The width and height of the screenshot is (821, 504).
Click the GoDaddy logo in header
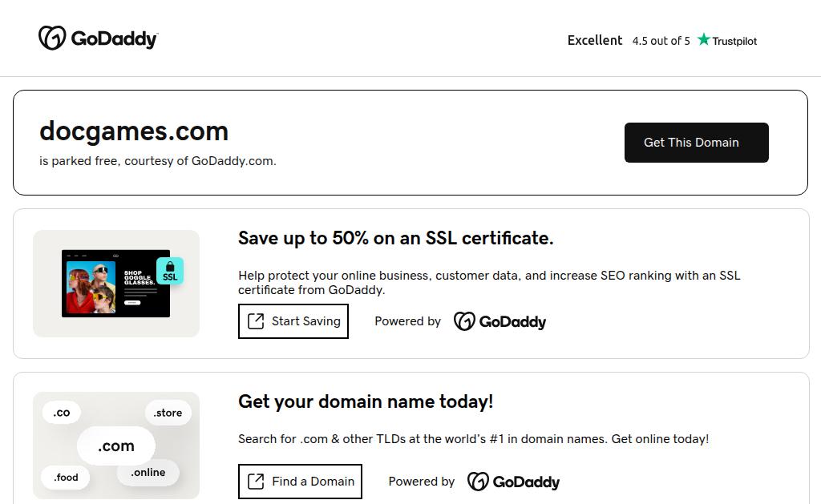[98, 38]
